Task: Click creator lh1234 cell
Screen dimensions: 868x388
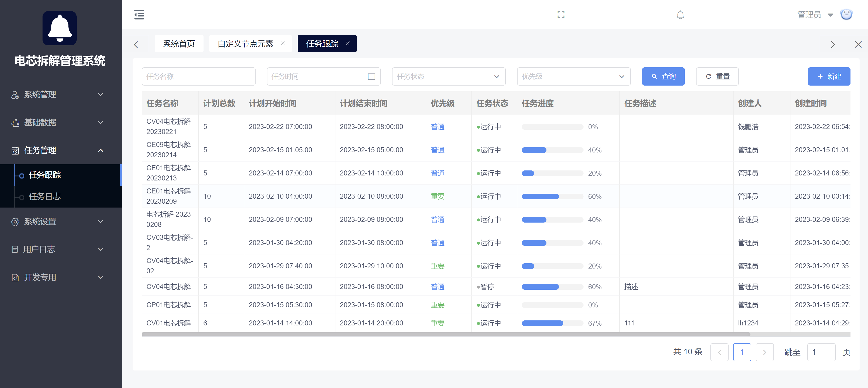Action: click(x=748, y=323)
